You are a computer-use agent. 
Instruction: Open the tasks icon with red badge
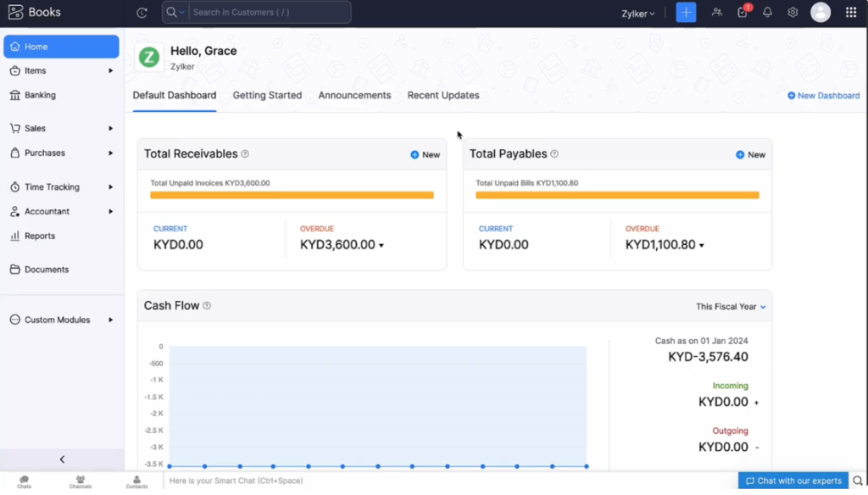743,11
